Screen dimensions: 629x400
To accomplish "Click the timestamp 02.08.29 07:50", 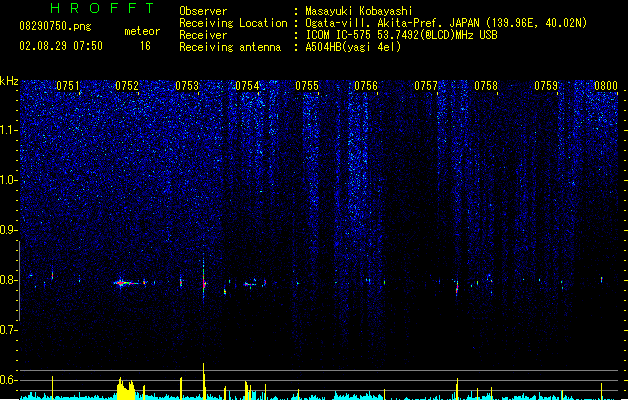I will [61, 46].
